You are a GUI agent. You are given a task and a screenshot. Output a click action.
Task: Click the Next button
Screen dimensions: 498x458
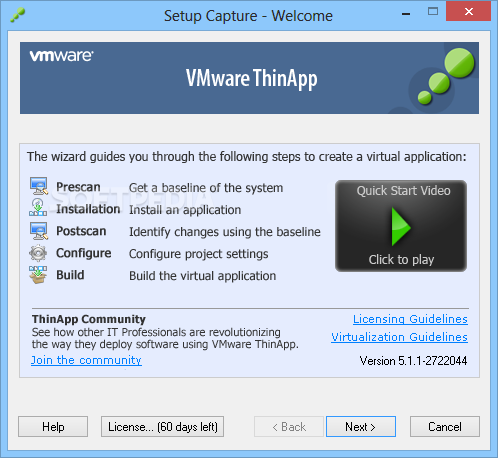[x=361, y=426]
